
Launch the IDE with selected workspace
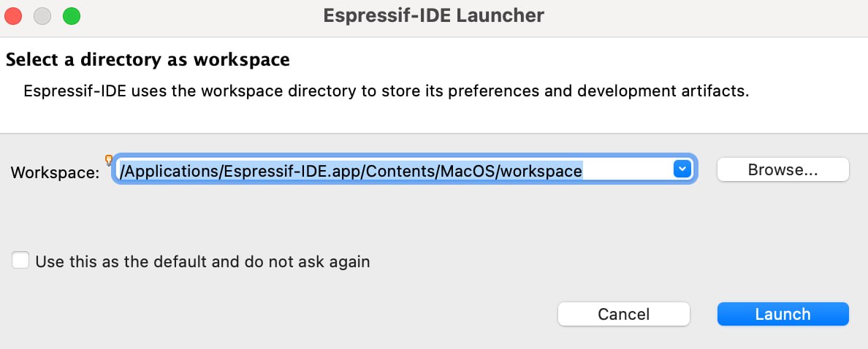[783, 314]
